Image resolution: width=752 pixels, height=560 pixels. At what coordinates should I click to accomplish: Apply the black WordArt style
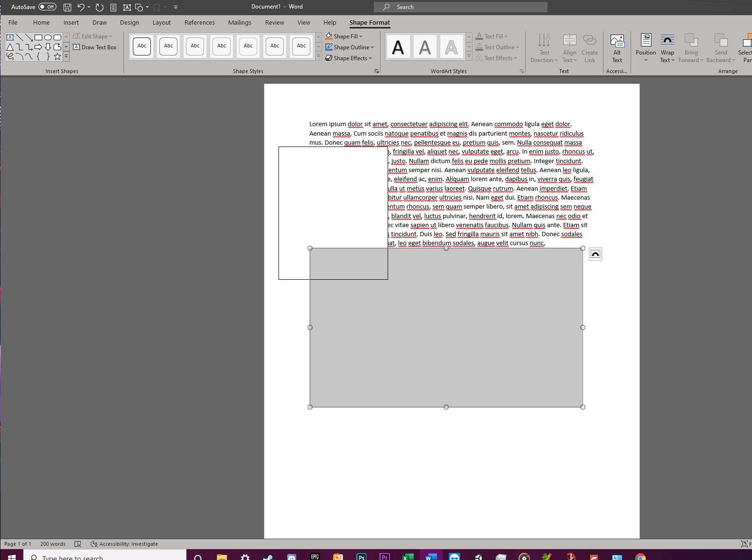coord(398,47)
